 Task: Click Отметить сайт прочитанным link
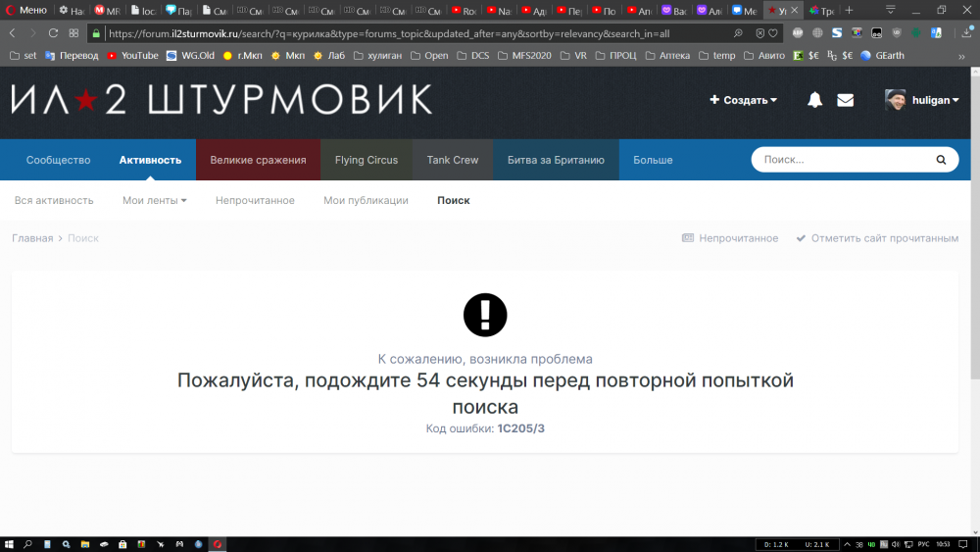877,238
